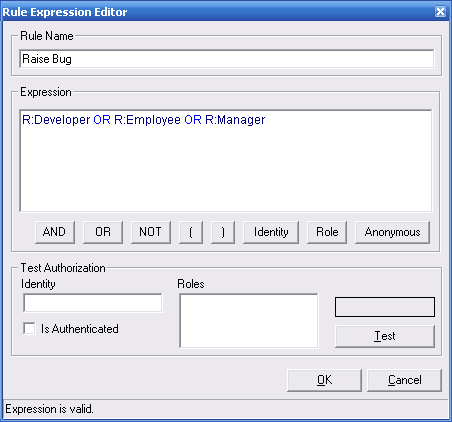Insert the NOT operator
Screen dimensions: 452x422
[x=151, y=232]
